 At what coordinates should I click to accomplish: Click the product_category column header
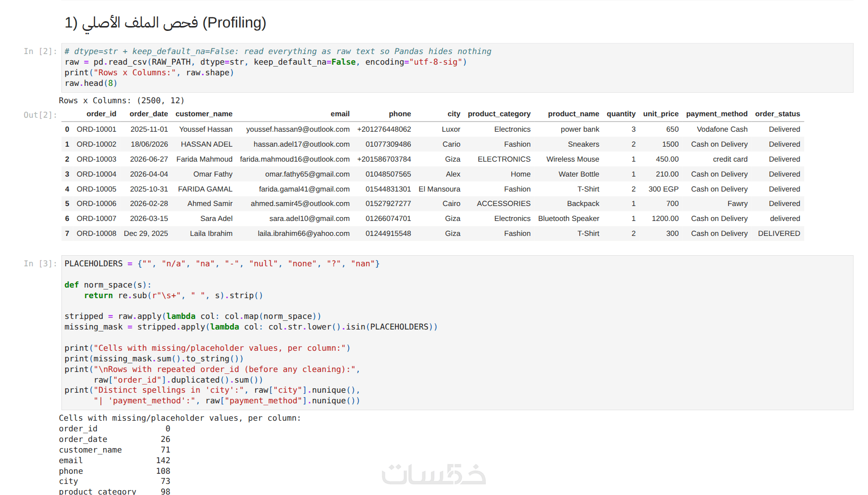click(499, 114)
